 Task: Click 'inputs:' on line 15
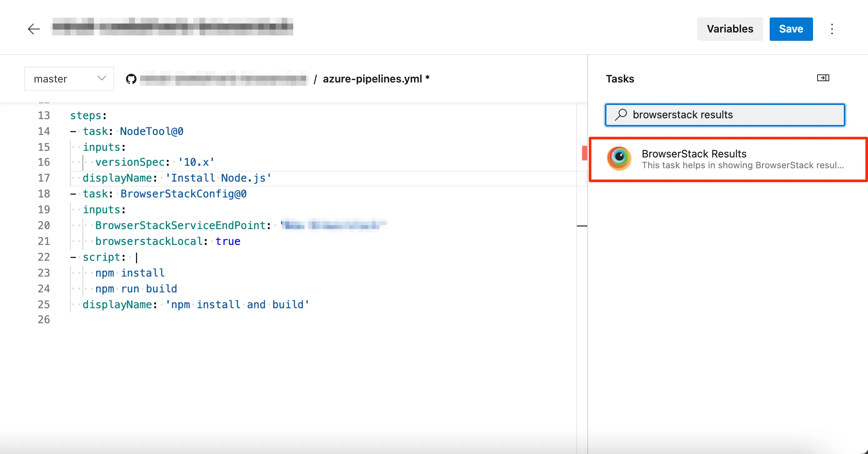pos(104,147)
